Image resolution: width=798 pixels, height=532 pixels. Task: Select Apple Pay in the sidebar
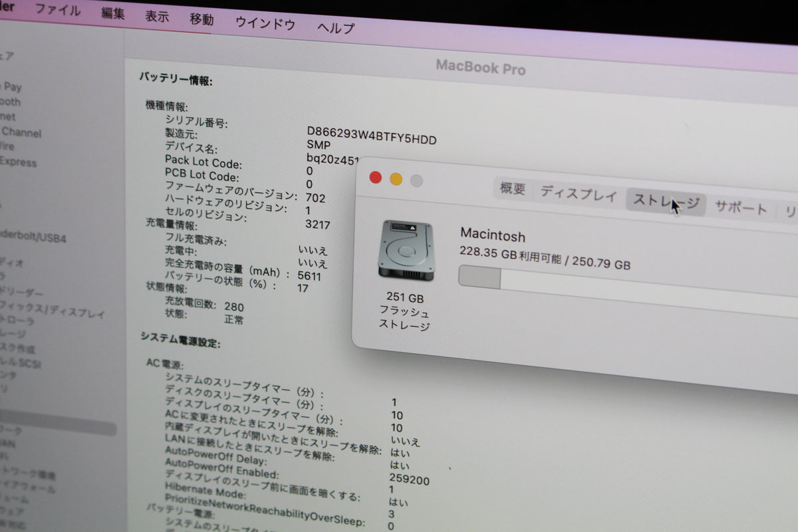point(11,86)
